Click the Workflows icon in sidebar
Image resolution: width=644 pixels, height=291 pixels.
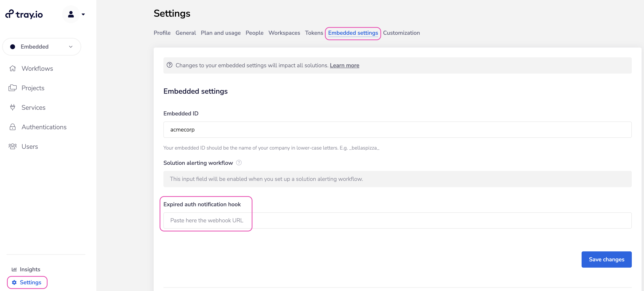[13, 68]
